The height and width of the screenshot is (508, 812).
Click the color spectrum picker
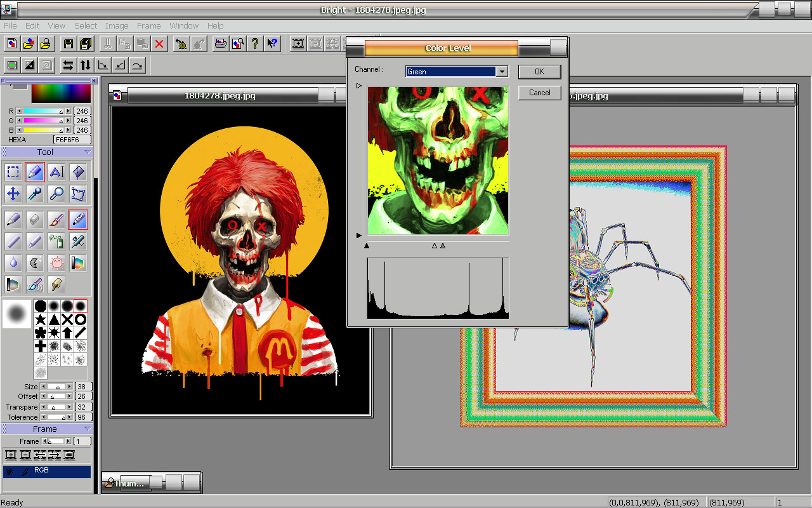tap(61, 93)
